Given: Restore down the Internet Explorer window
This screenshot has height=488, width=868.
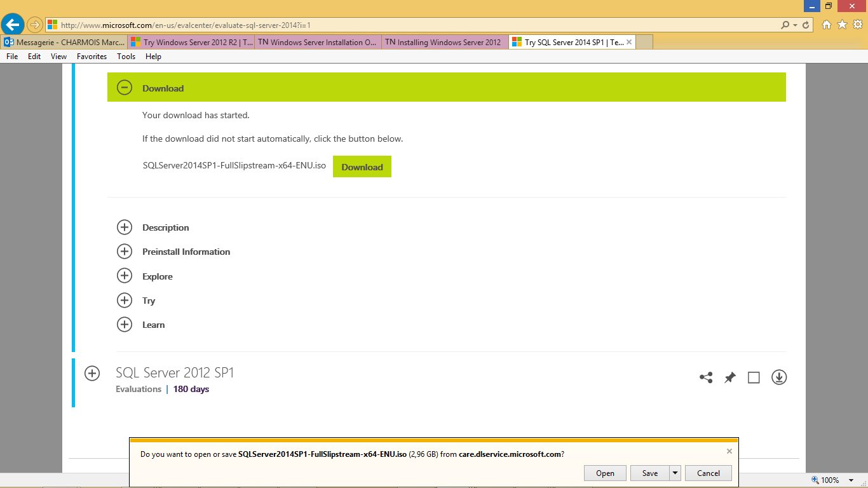Looking at the screenshot, I should (829, 6).
